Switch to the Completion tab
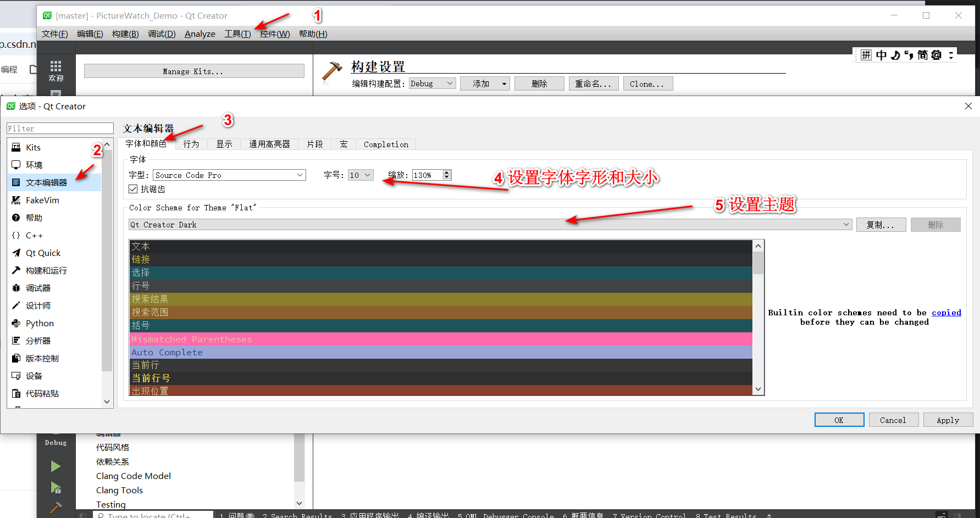Viewport: 980px width, 518px height. [x=386, y=144]
